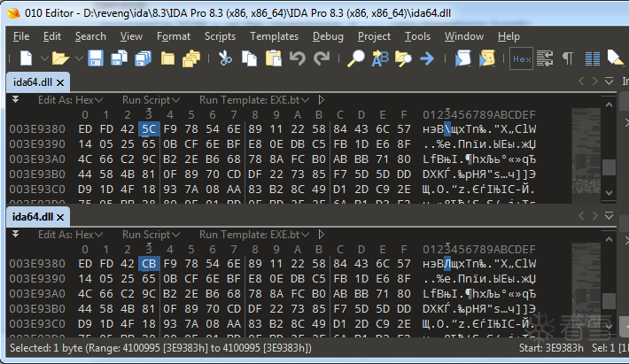Image resolution: width=629 pixels, height=364 pixels.
Task: Open the Help menu
Action: click(x=509, y=36)
